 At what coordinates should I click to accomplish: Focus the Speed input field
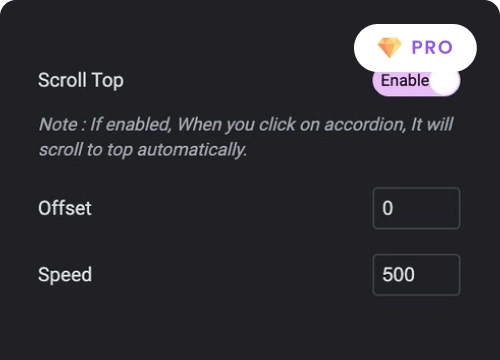pyautogui.click(x=416, y=275)
